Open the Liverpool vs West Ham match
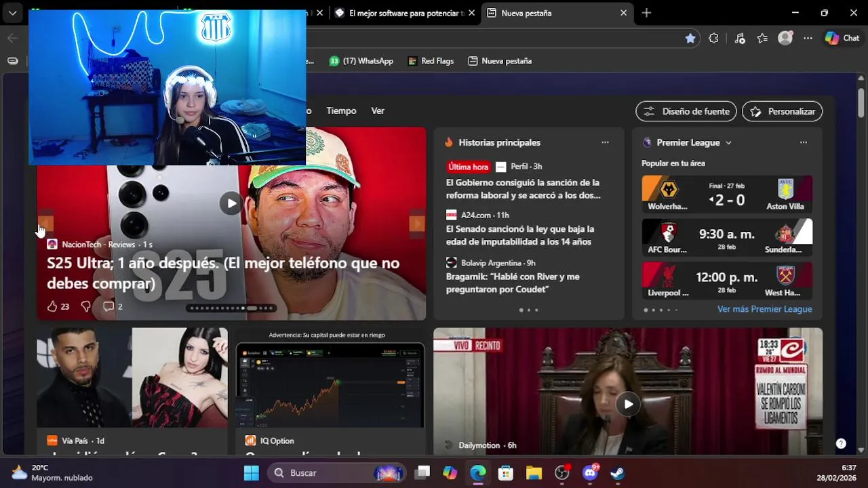The image size is (868, 488). (x=727, y=281)
